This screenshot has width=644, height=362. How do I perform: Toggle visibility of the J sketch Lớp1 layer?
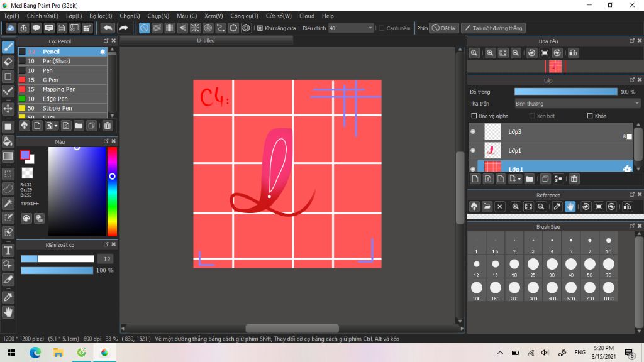tap(473, 151)
